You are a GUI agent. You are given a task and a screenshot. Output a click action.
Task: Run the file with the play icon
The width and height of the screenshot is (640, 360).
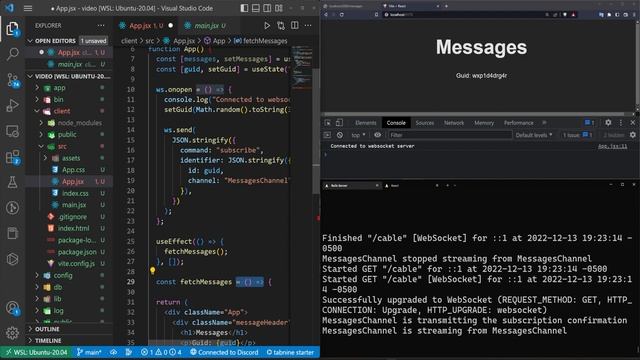coord(267,25)
